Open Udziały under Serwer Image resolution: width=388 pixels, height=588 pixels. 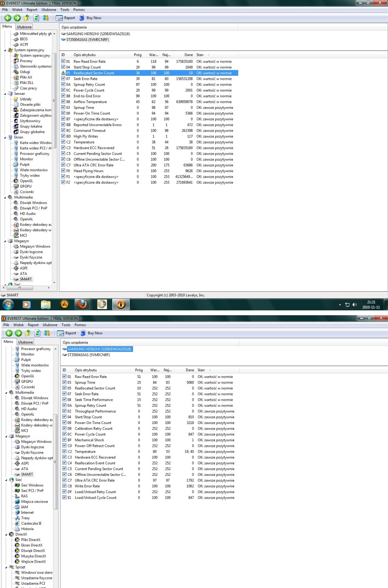coord(26,99)
